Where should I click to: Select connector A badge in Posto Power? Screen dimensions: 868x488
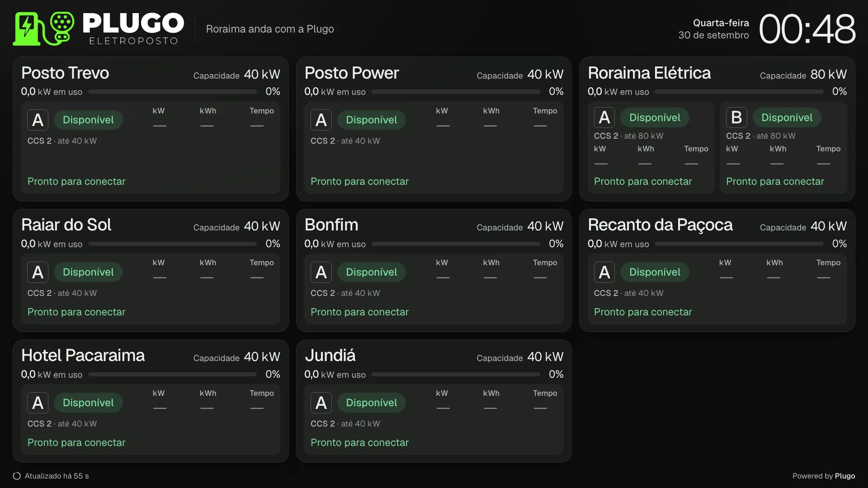321,120
